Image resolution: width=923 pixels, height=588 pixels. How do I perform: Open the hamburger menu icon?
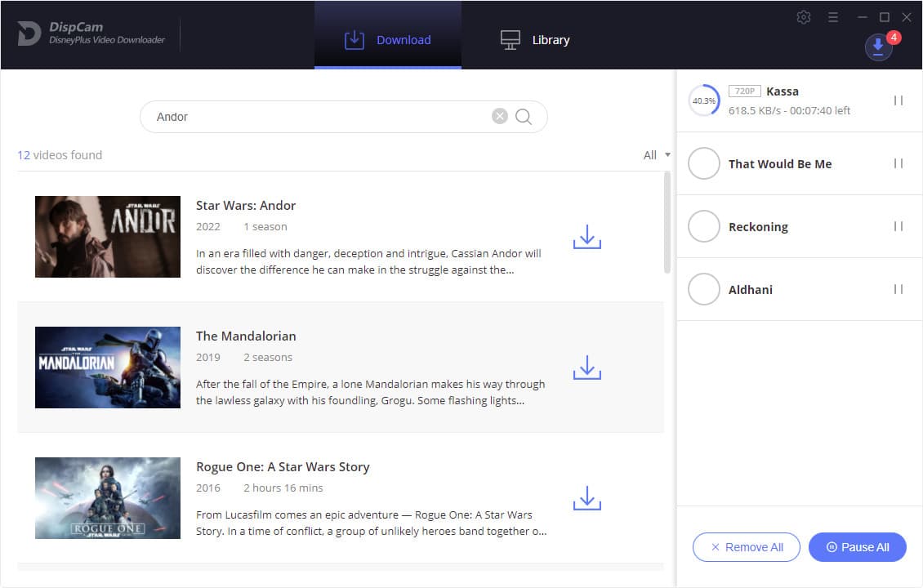pos(833,17)
